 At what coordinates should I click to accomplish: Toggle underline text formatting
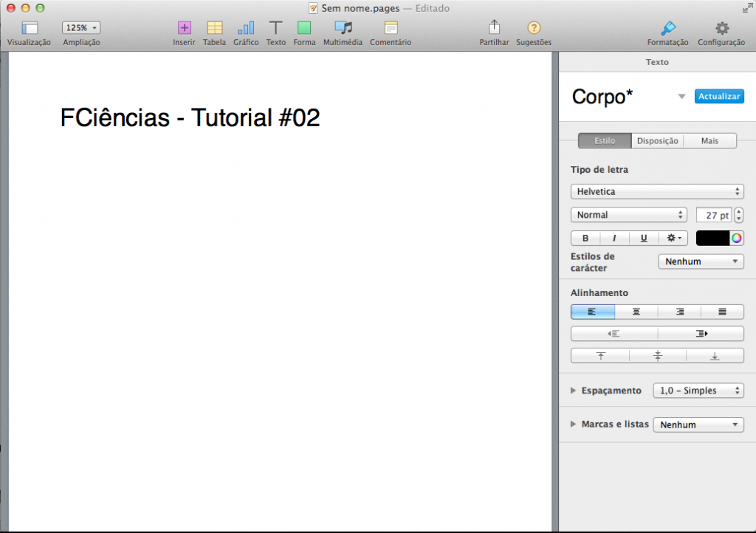click(x=644, y=238)
